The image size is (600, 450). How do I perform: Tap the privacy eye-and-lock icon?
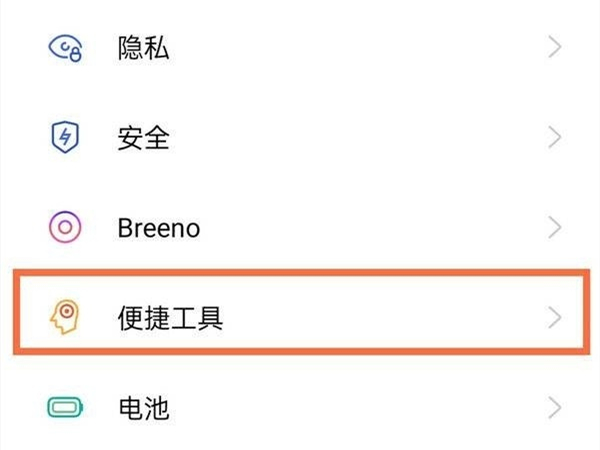tap(65, 48)
